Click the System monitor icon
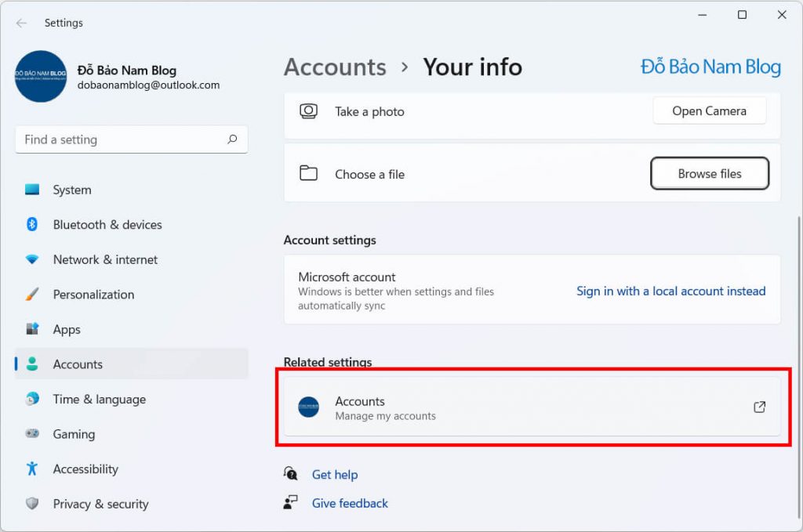The height and width of the screenshot is (532, 803). click(x=32, y=190)
